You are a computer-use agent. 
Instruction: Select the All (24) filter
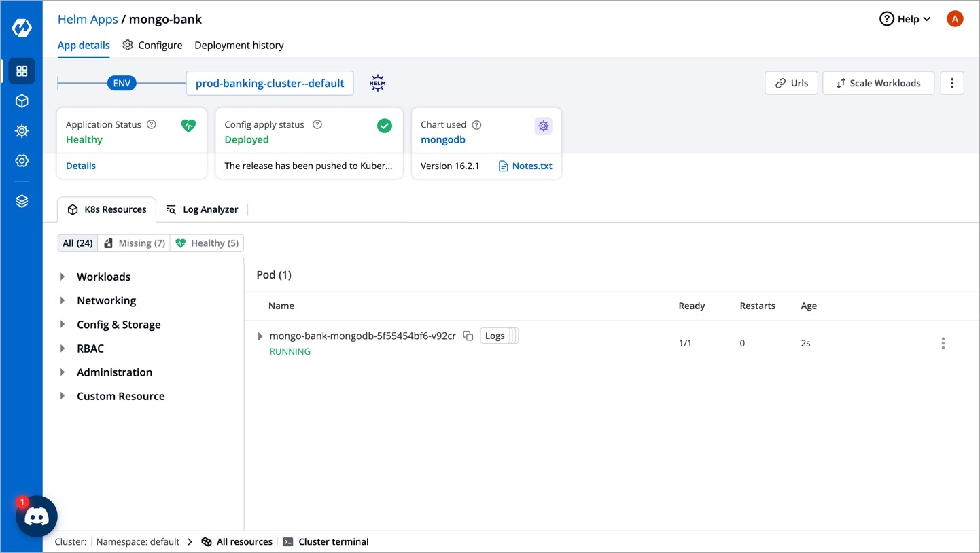click(77, 243)
